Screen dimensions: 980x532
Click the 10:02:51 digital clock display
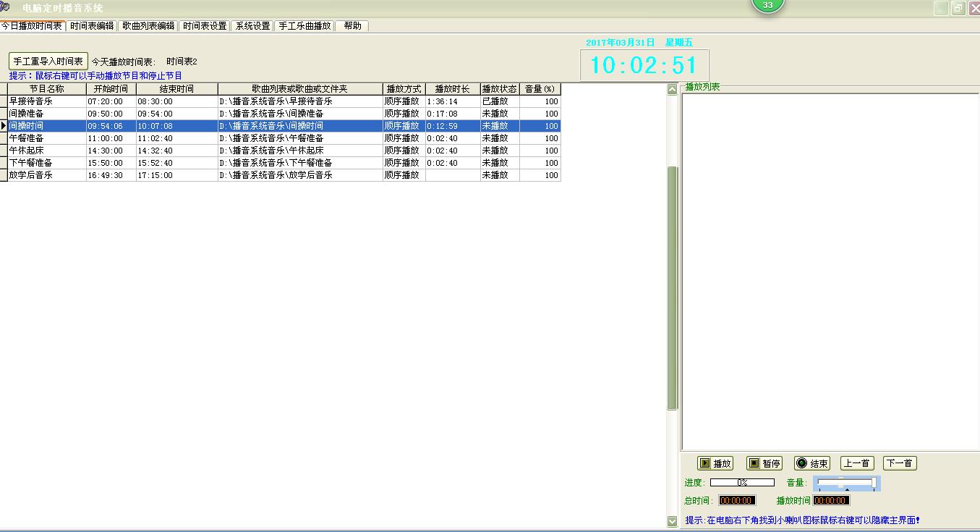coord(644,65)
